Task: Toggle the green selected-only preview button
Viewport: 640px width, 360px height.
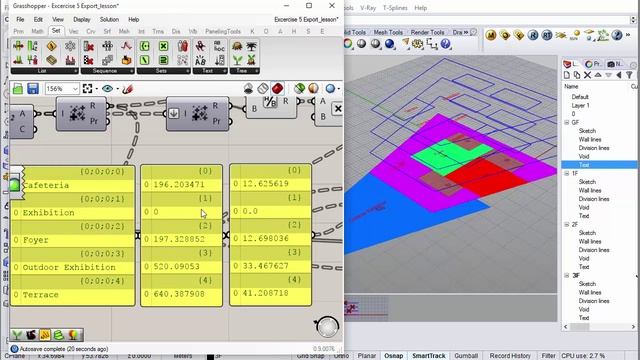Action: 300,88
